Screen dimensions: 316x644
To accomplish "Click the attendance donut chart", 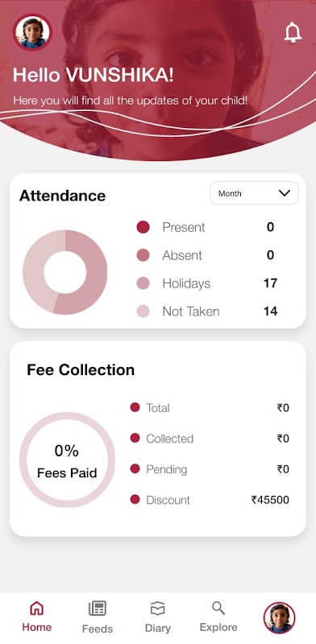I will pos(65,272).
